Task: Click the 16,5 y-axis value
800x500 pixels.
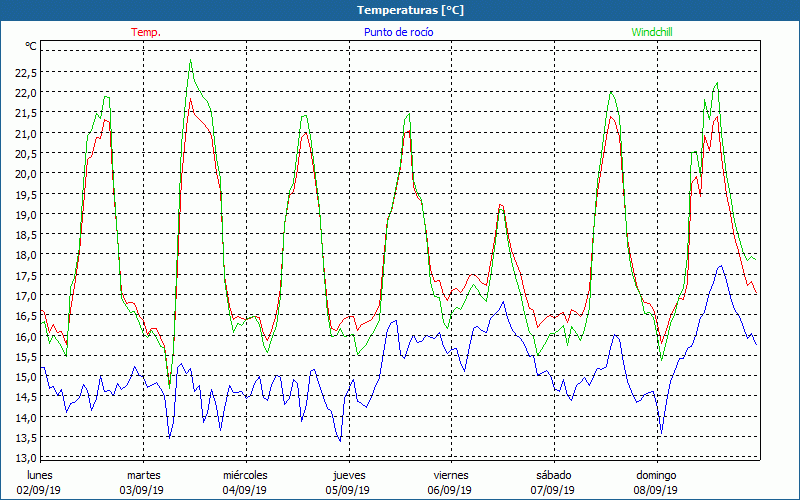Action: (x=26, y=316)
